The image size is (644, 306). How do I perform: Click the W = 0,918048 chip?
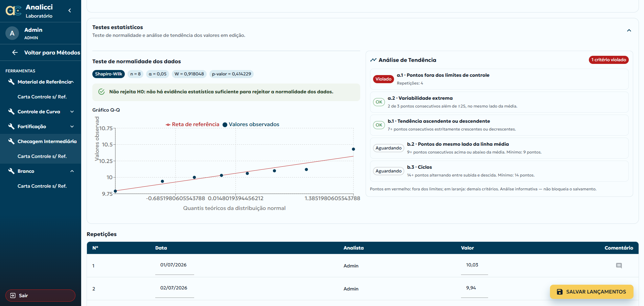[189, 74]
